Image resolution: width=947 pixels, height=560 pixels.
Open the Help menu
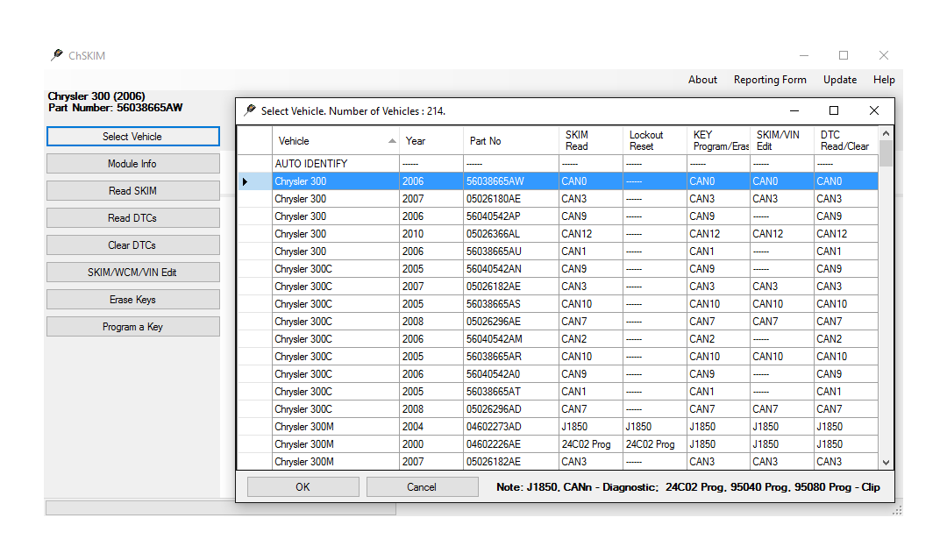coord(884,80)
